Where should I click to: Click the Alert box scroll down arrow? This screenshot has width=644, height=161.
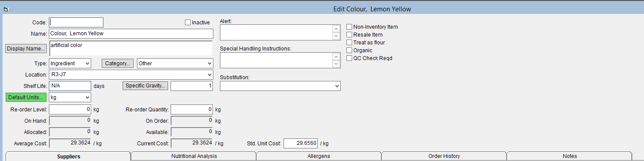[x=336, y=36]
